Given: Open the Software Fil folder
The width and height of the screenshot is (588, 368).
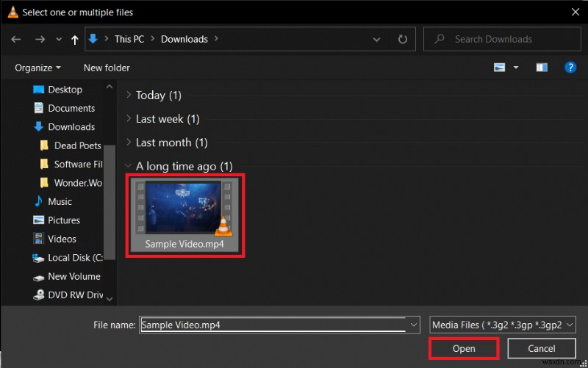Looking at the screenshot, I should pyautogui.click(x=79, y=165).
